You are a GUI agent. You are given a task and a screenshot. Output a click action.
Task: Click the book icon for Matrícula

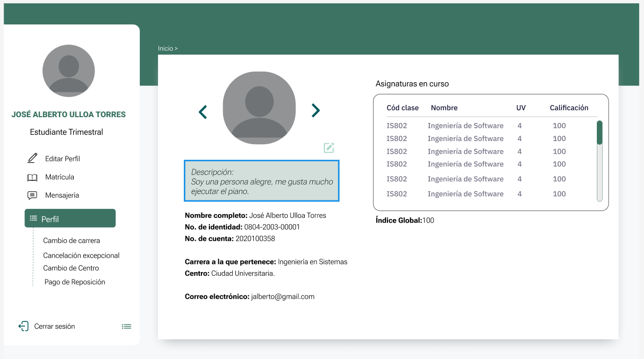click(32, 177)
